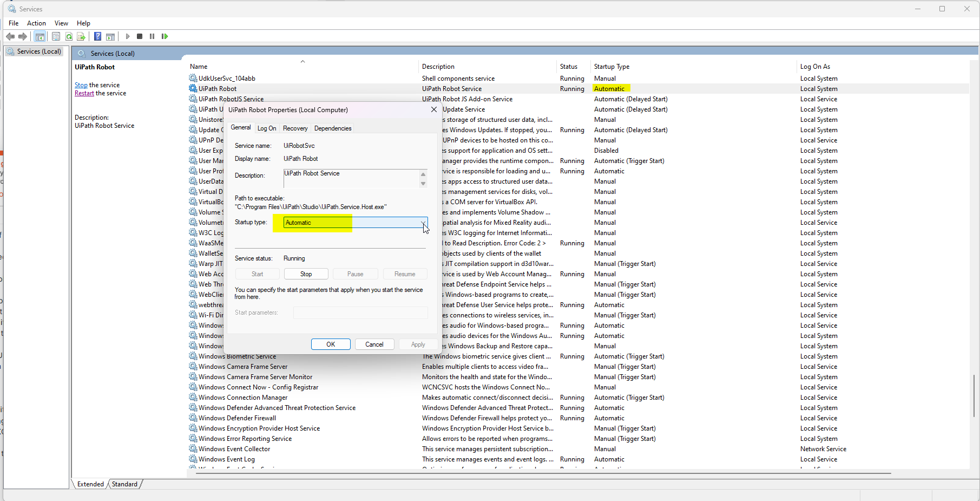Click the "Disabled" startup type cell
Image resolution: width=980 pixels, height=501 pixels.
click(606, 150)
